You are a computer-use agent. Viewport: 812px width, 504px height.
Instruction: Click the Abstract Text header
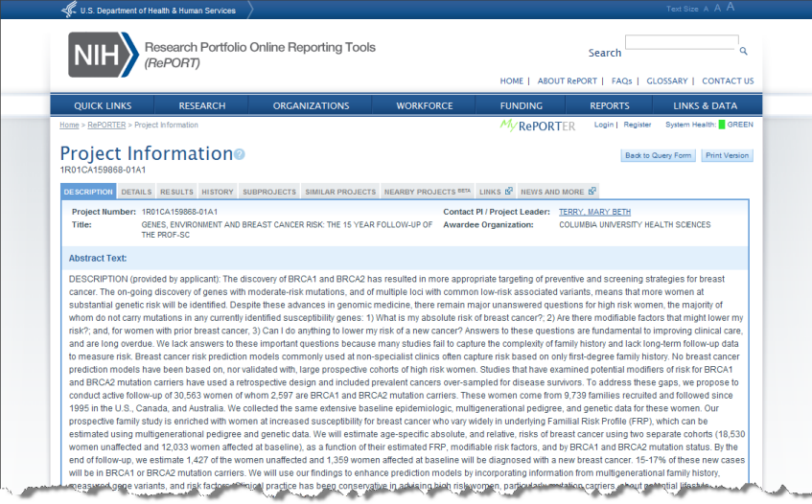click(98, 258)
